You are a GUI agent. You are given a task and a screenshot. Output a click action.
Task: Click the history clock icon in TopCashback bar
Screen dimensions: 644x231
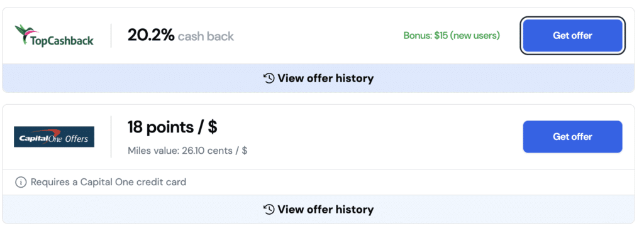point(269,78)
